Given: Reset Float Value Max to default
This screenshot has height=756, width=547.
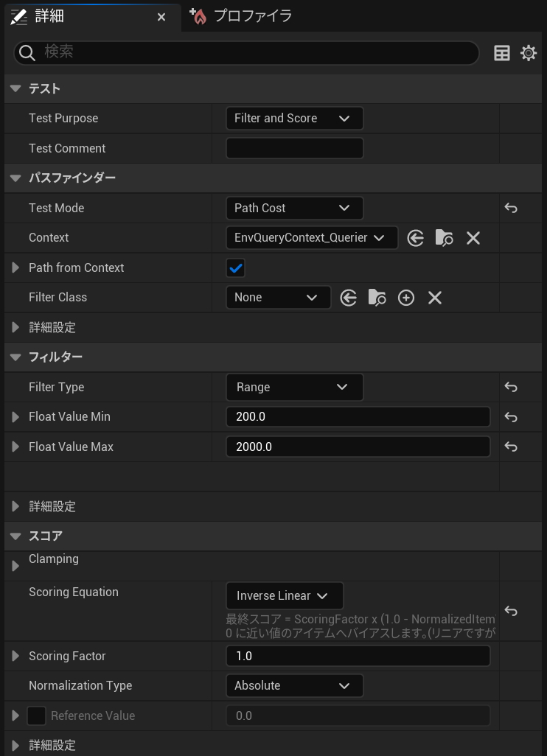Looking at the screenshot, I should [511, 447].
